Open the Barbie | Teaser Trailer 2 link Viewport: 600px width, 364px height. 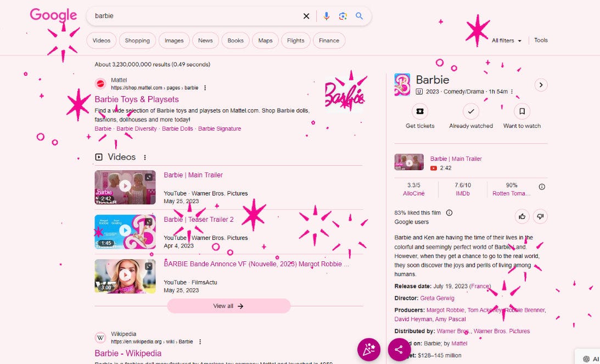point(199,219)
